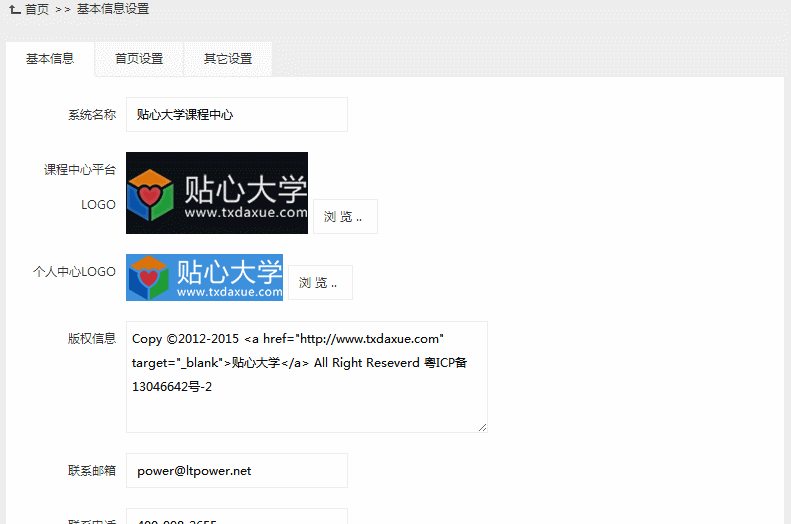Viewport: 791px width, 524px height.
Task: Open the 其它设置 tab
Action: [228, 59]
